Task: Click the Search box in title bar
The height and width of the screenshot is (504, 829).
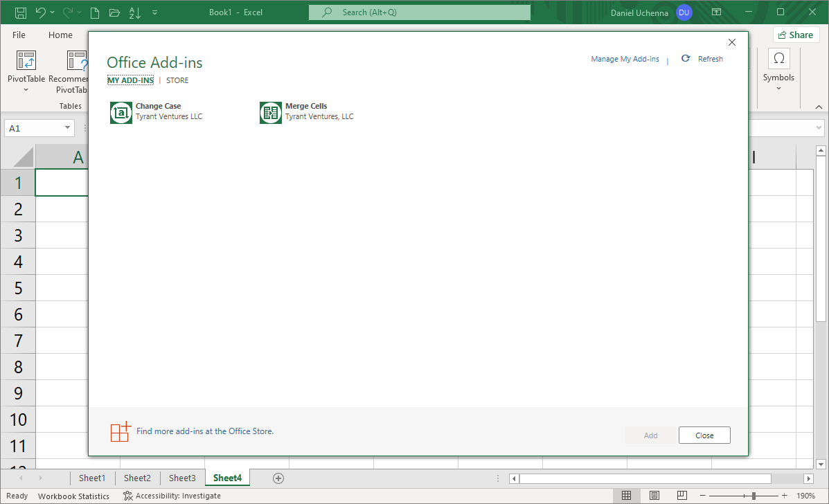Action: pos(420,12)
